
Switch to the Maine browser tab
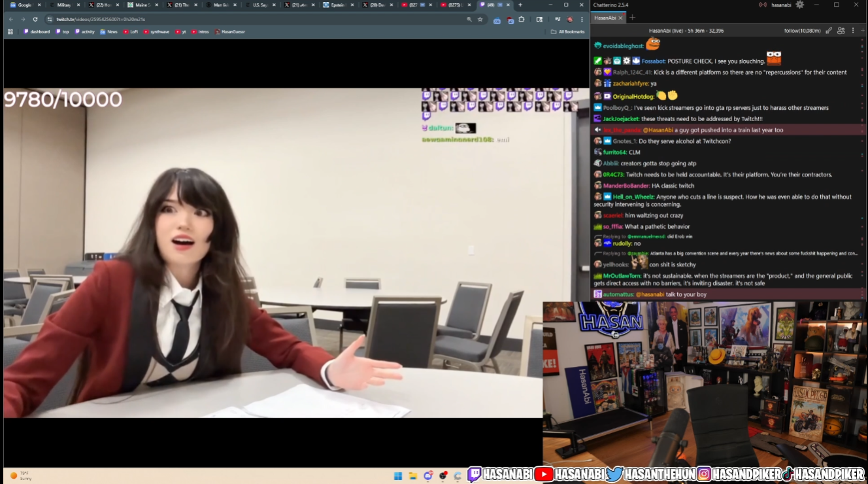pos(142,5)
